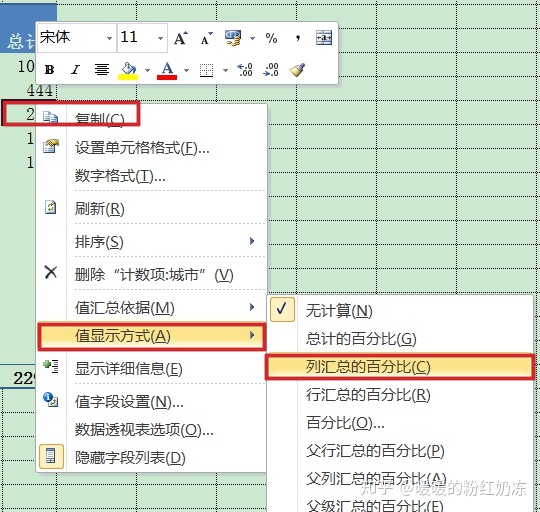Screen dimensions: 540x512
Task: Click the value field settings icon
Action: coord(51,399)
